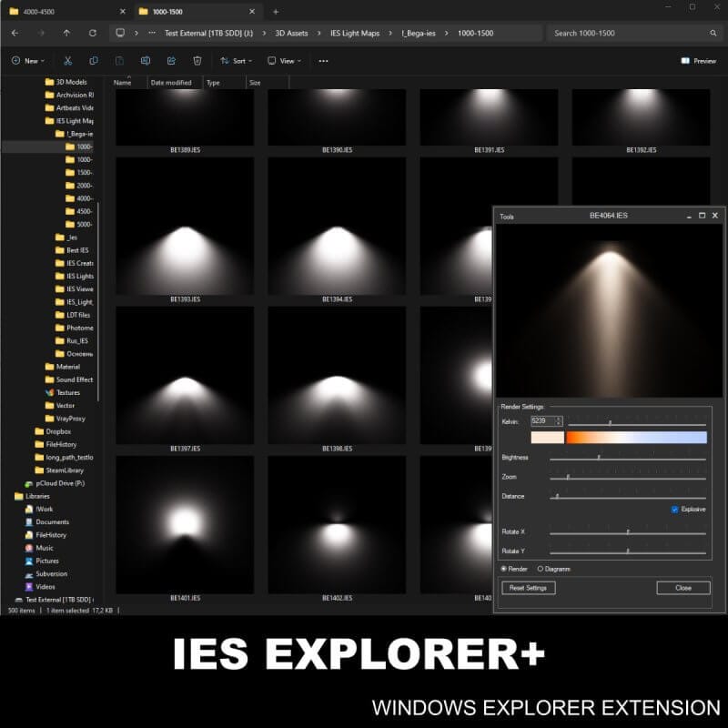Image resolution: width=728 pixels, height=728 pixels.
Task: Select the Render radio button
Action: pos(504,569)
